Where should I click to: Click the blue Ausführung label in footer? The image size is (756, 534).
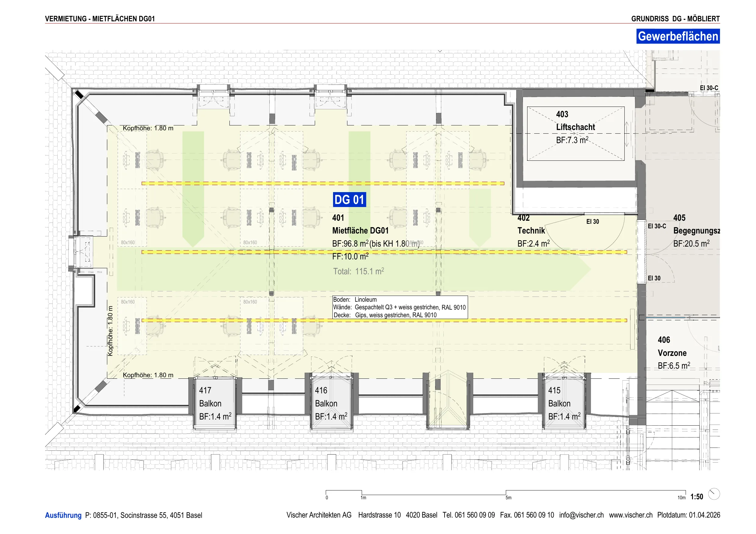tap(63, 515)
